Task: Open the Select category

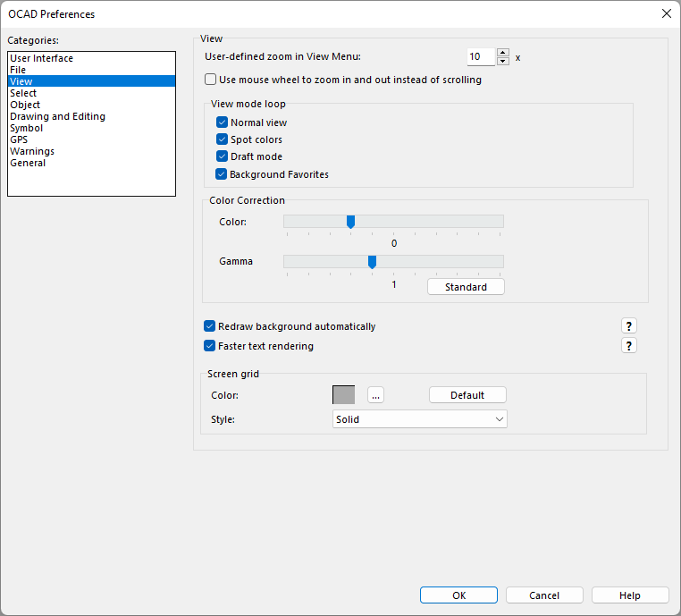Action: 92,93
